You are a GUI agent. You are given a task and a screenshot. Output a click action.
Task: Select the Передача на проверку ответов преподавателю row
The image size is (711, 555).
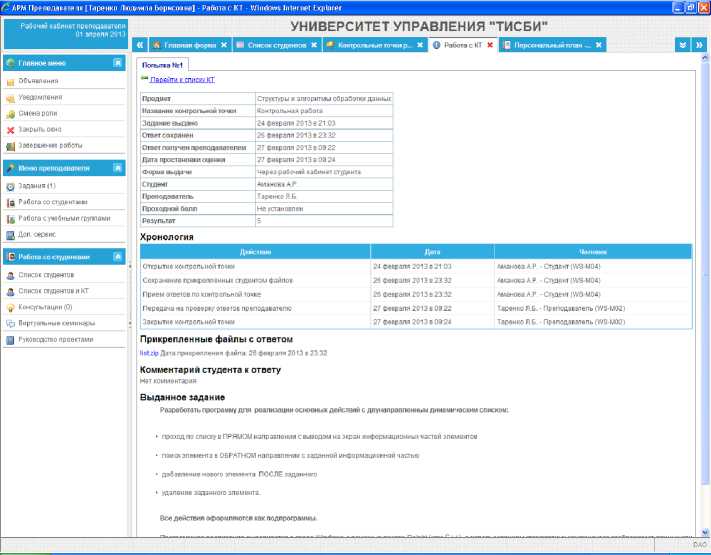pos(416,308)
